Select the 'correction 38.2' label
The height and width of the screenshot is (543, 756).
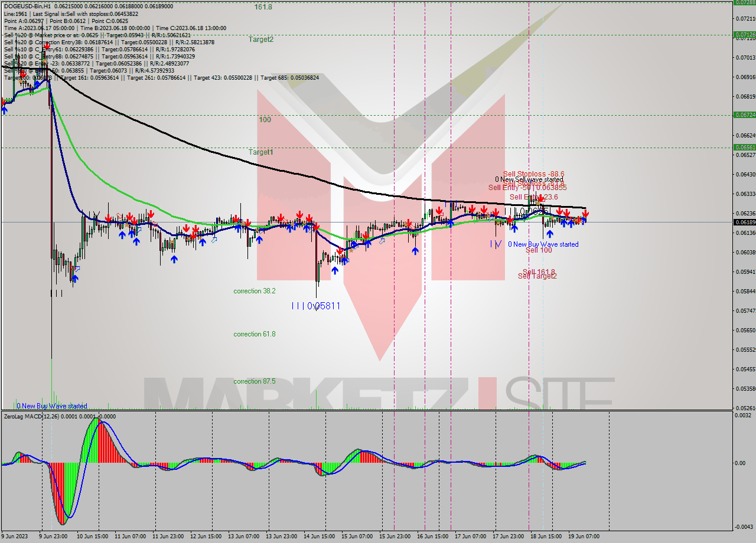click(254, 291)
